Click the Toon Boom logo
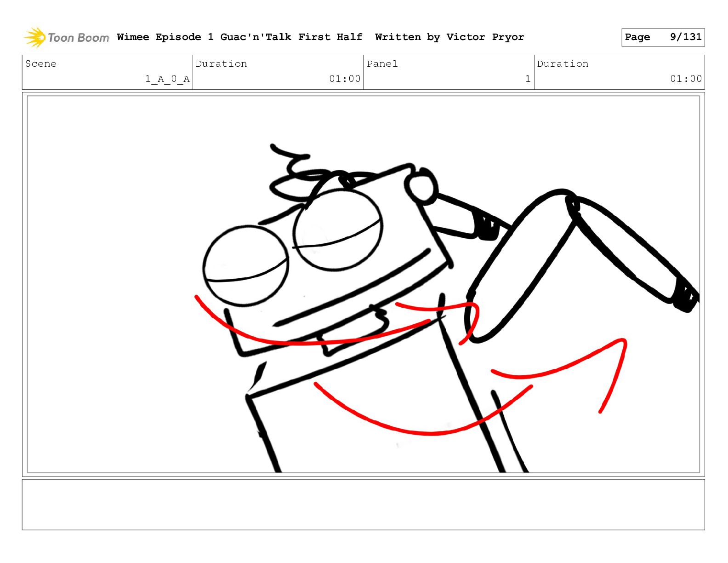The width and height of the screenshot is (728, 563). pos(67,37)
